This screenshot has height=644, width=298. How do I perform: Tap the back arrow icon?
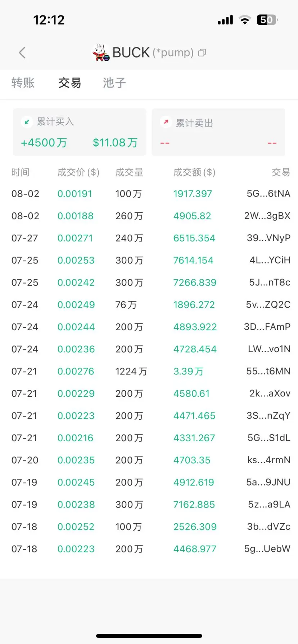22,53
